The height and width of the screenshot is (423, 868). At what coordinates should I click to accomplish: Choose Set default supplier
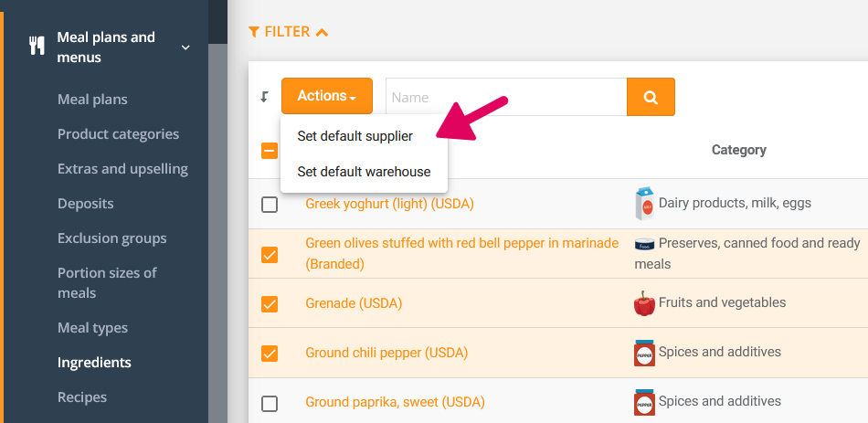click(x=355, y=136)
